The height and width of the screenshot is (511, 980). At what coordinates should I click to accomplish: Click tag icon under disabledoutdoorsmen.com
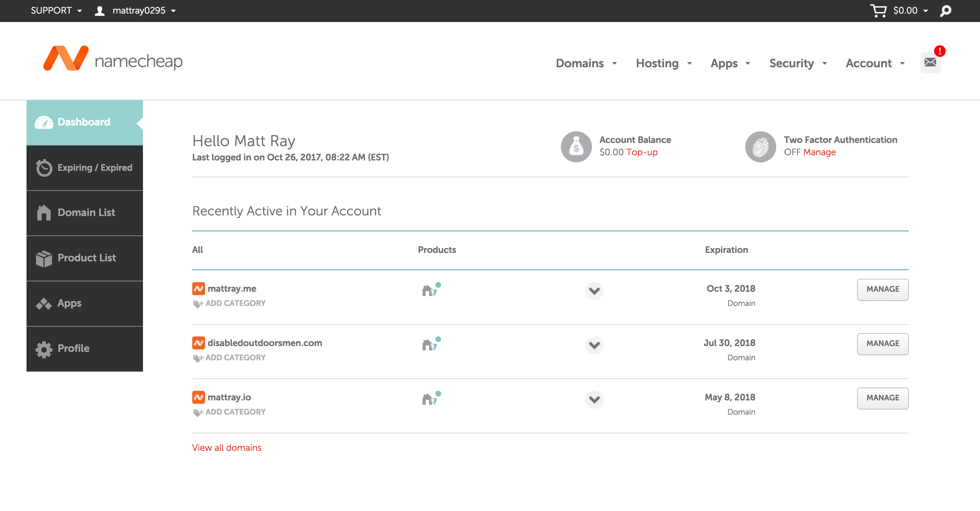[198, 358]
